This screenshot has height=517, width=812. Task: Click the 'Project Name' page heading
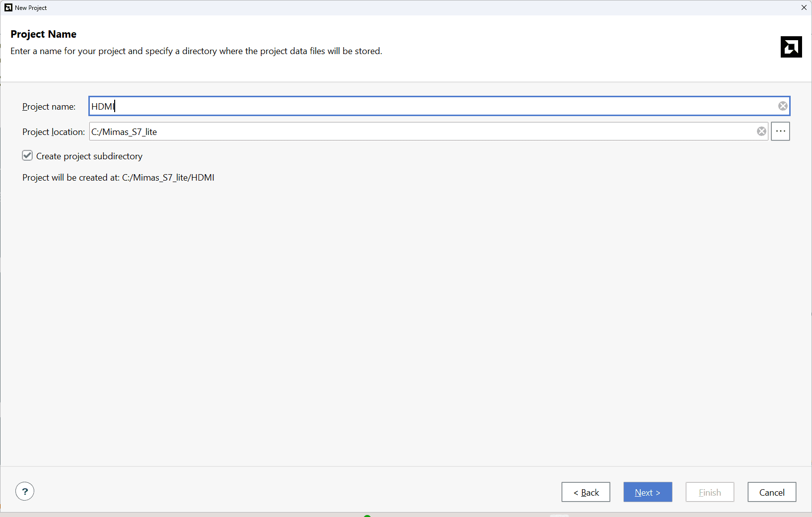(44, 34)
